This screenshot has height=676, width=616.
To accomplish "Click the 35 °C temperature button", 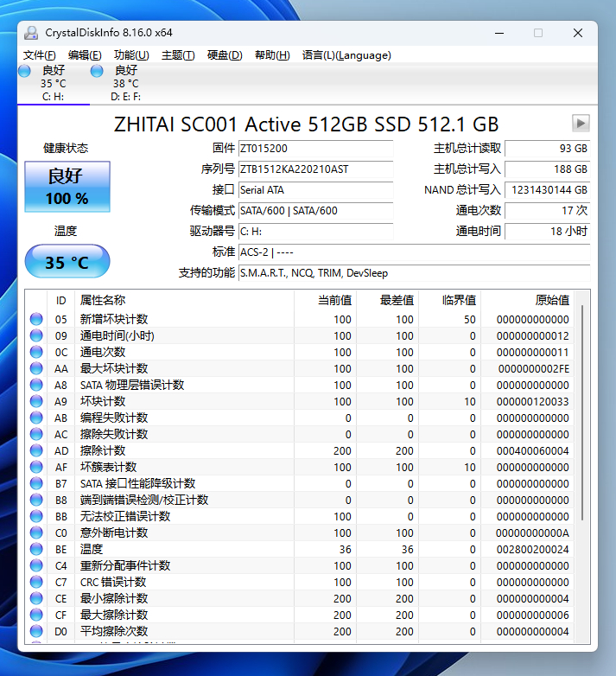I will point(67,262).
